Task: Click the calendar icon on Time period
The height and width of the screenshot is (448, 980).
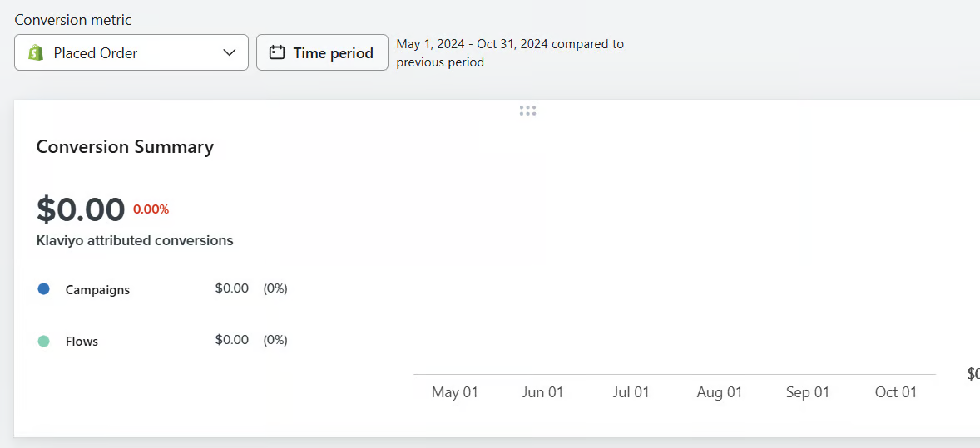Action: click(277, 53)
